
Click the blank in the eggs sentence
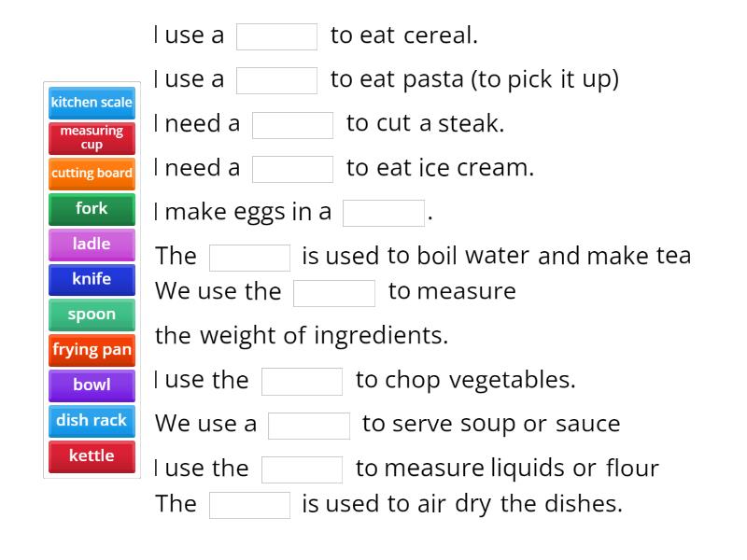coord(383,212)
